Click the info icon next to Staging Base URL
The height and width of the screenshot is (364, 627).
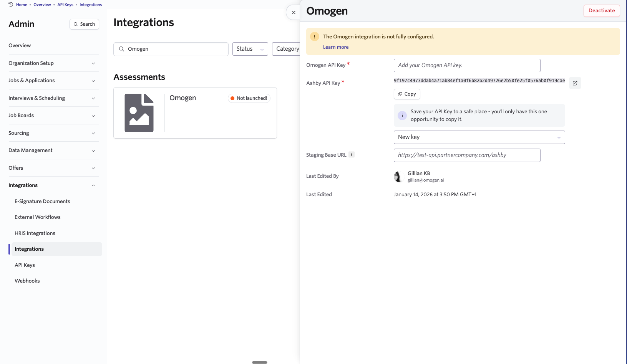pyautogui.click(x=352, y=155)
